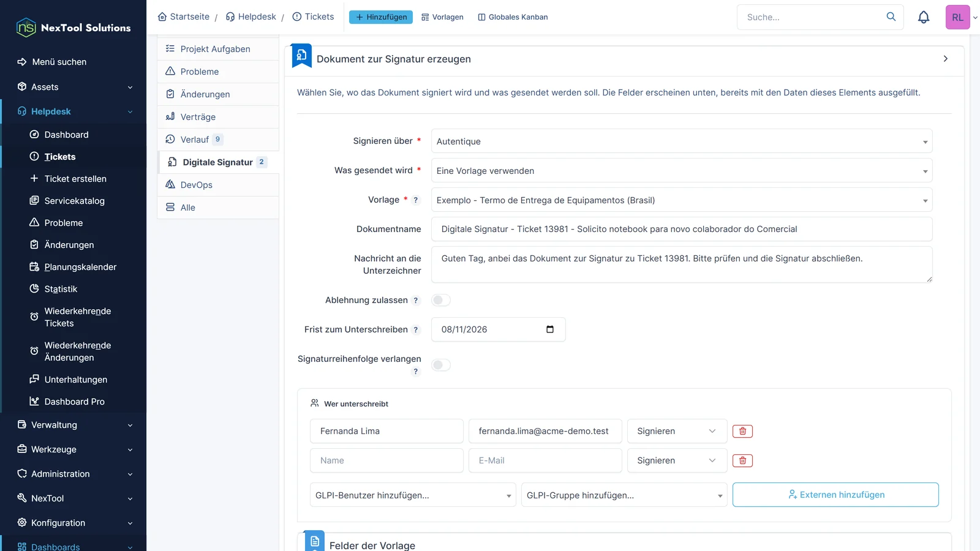Click the empty signer Name field
Viewport: 980px width, 551px height.
click(x=386, y=460)
